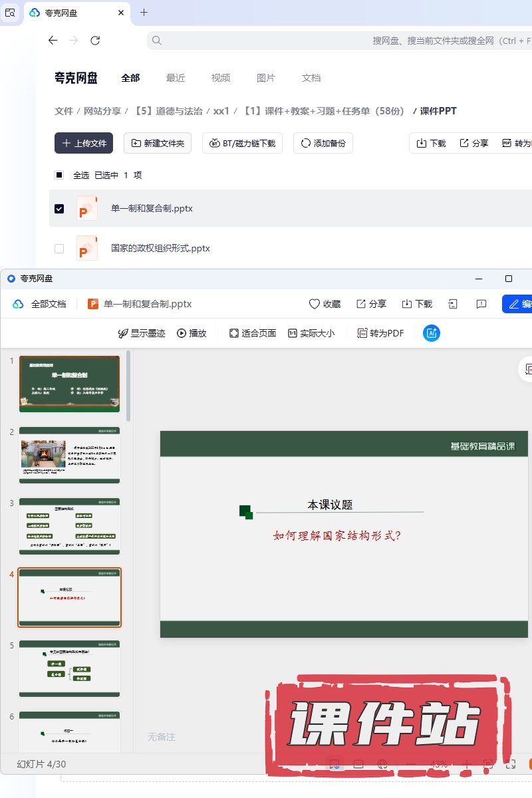Click the 新建文件夹 button

158,143
